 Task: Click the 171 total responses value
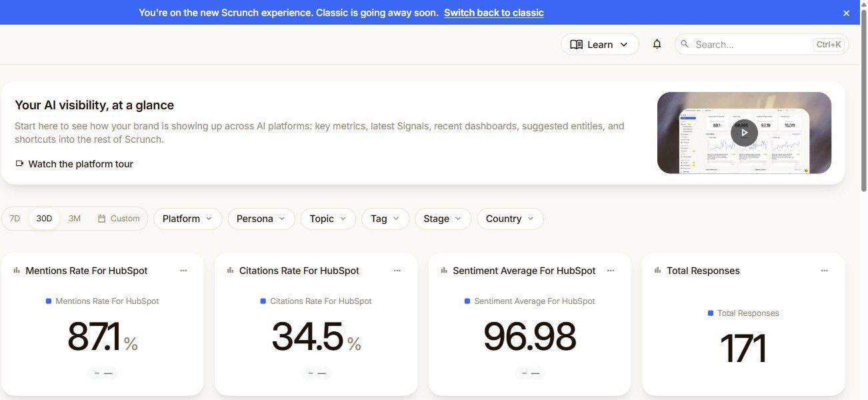coord(743,349)
